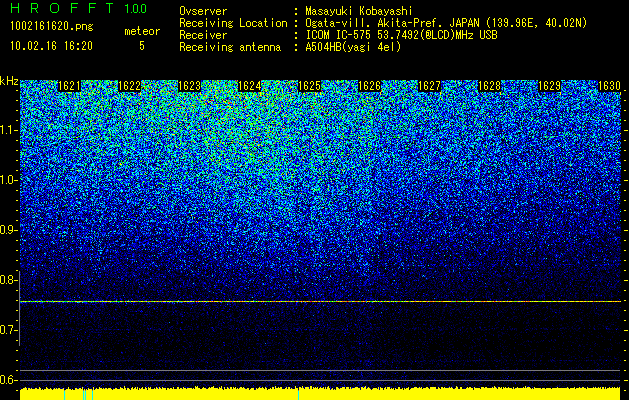Click the 1626 time marker label
This screenshot has width=629, height=400.
tap(369, 86)
